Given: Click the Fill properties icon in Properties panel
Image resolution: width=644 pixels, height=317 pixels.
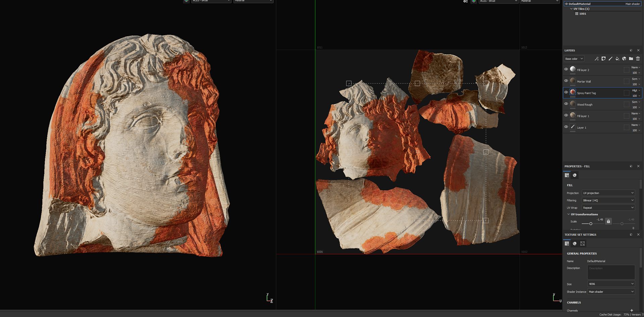Looking at the screenshot, I should pyautogui.click(x=567, y=175).
